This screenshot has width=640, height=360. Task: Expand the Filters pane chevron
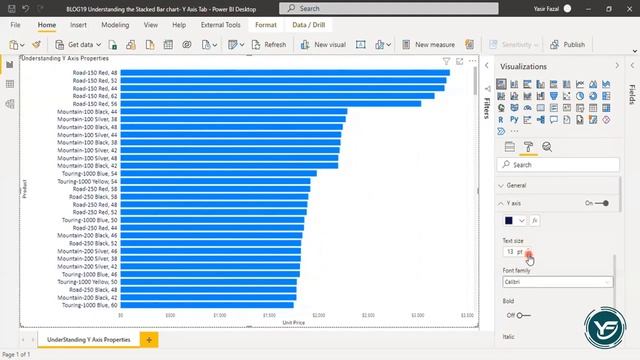[487, 65]
